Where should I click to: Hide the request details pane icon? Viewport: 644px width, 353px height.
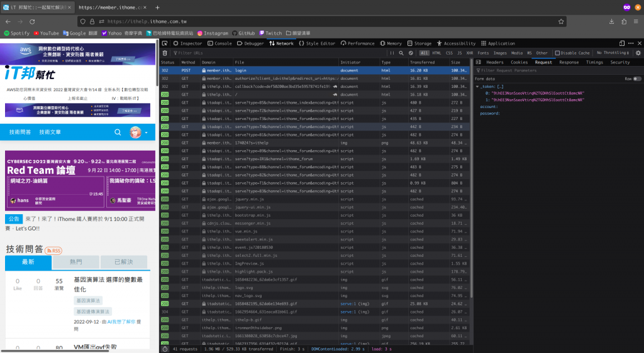(x=478, y=62)
